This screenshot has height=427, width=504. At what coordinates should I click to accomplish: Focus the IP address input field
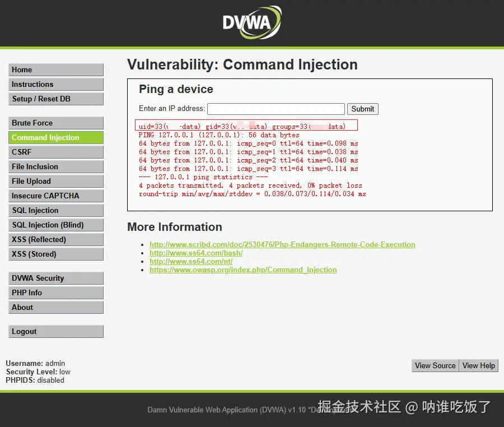pyautogui.click(x=276, y=109)
